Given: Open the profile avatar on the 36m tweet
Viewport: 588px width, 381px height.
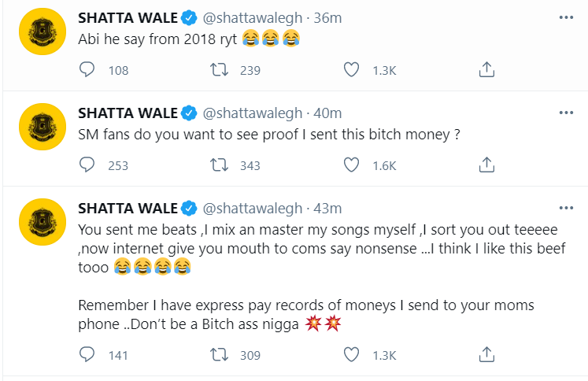Looking at the screenshot, I should tap(40, 31).
